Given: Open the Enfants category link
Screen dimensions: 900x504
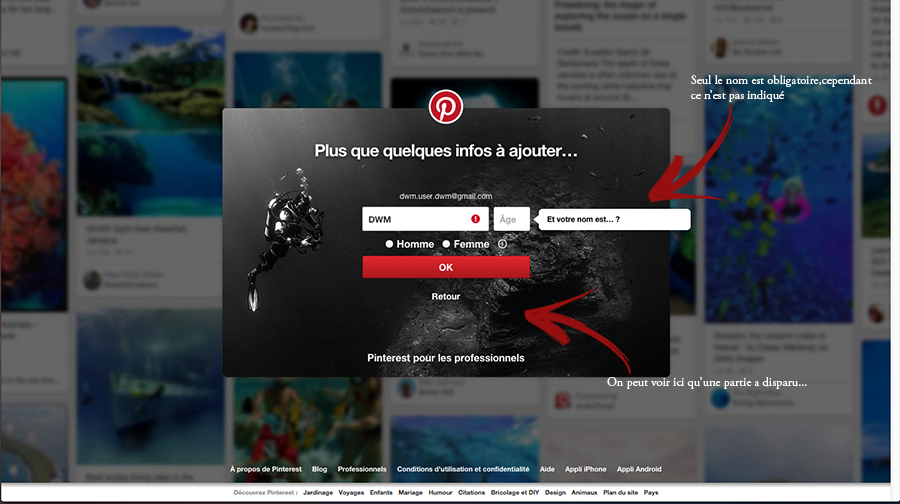Looking at the screenshot, I should pyautogui.click(x=381, y=493).
